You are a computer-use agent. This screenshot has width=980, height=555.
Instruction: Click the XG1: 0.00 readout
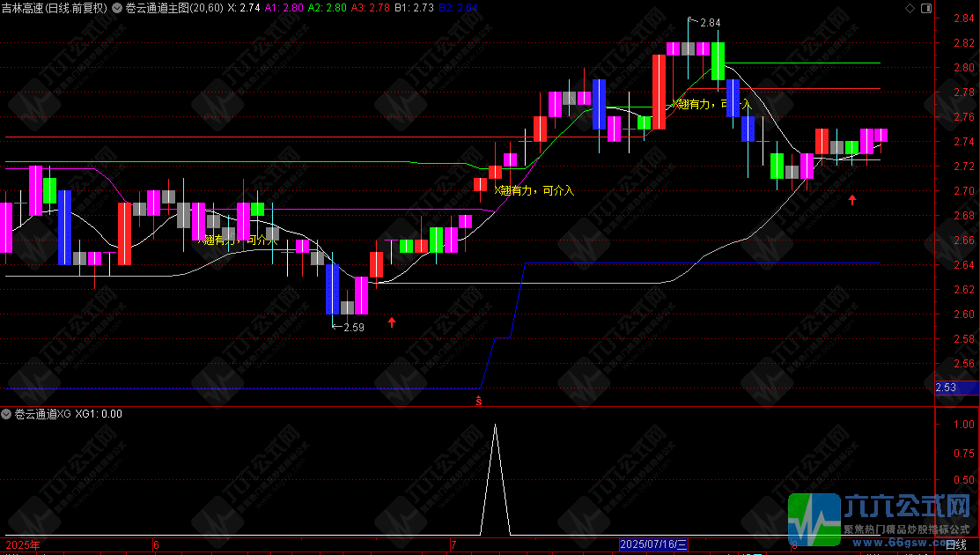99,414
